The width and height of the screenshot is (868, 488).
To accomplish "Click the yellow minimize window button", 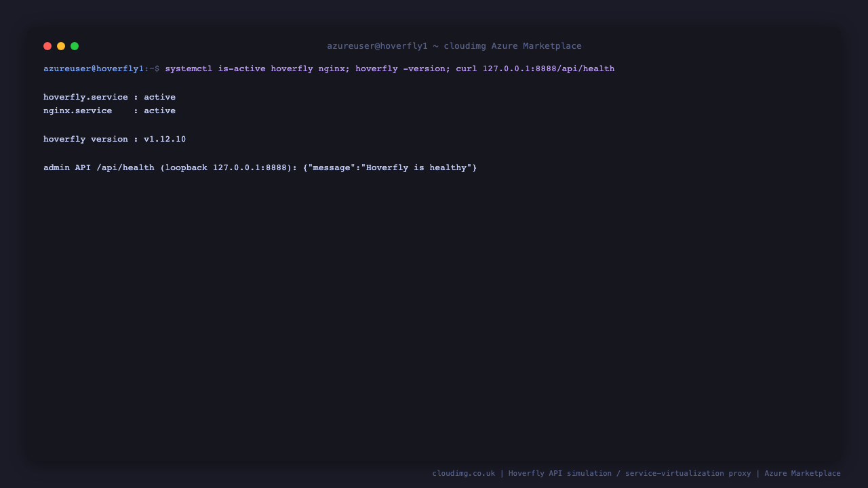I will click(61, 46).
